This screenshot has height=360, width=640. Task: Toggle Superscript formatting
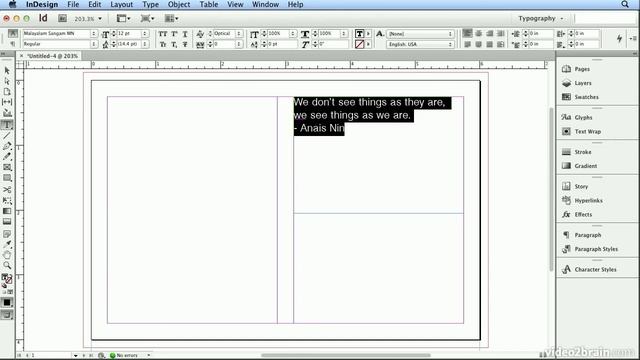tap(174, 34)
